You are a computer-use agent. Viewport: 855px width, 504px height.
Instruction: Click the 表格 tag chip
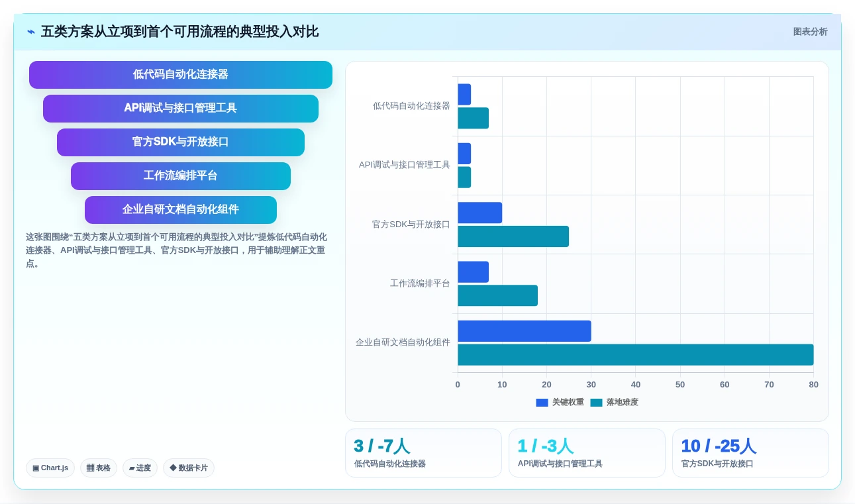point(99,468)
